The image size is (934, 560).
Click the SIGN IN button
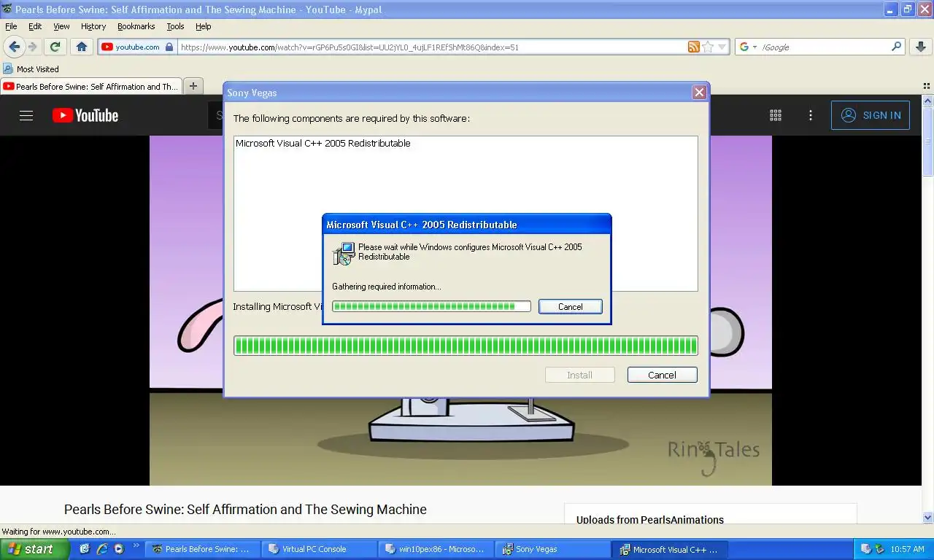871,115
